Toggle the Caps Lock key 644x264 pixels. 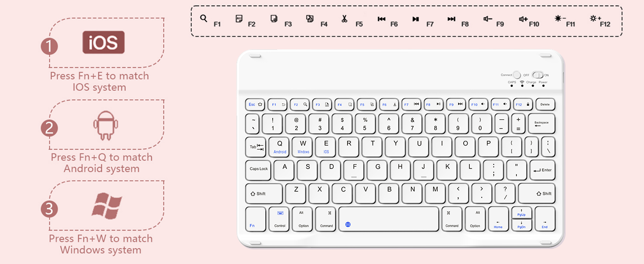point(258,169)
